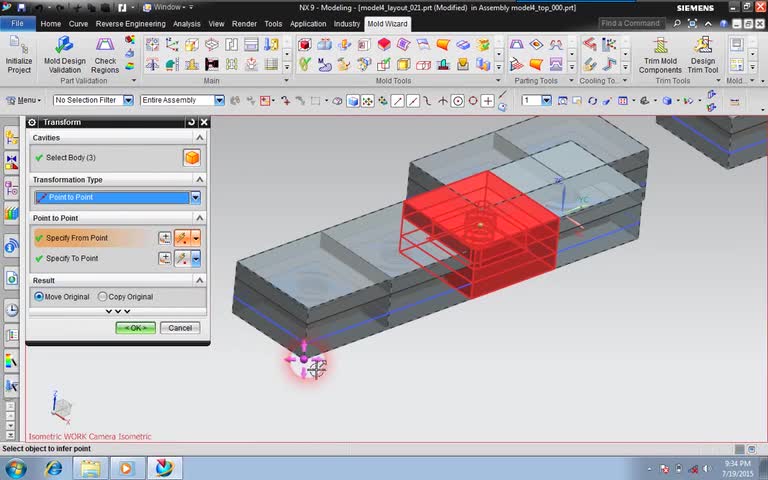Screen dimensions: 768x480
Task: Reset the Transform dialog
Action: click(x=191, y=122)
